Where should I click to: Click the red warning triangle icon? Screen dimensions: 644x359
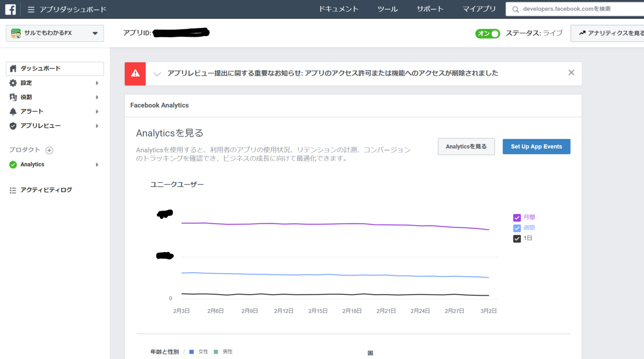coord(135,73)
